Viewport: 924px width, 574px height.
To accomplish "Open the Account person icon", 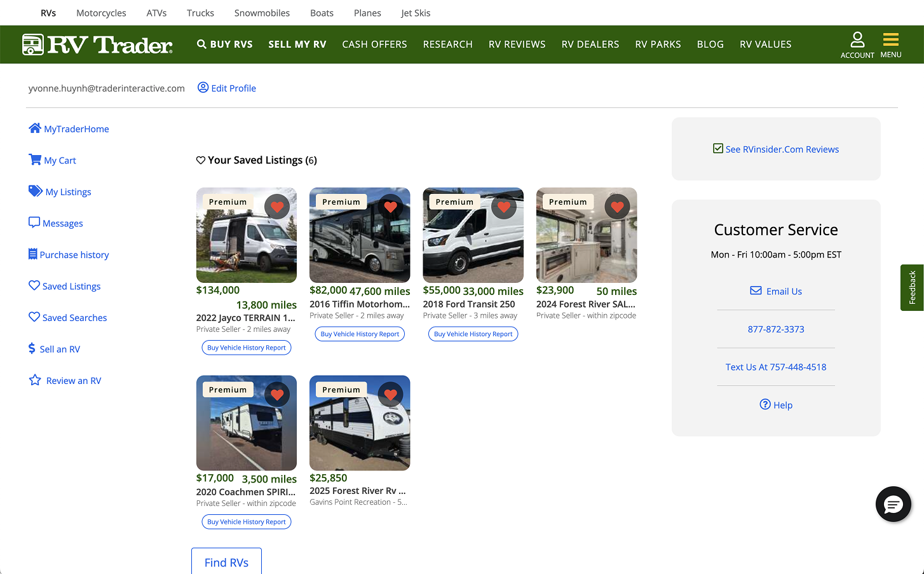I will click(x=857, y=39).
